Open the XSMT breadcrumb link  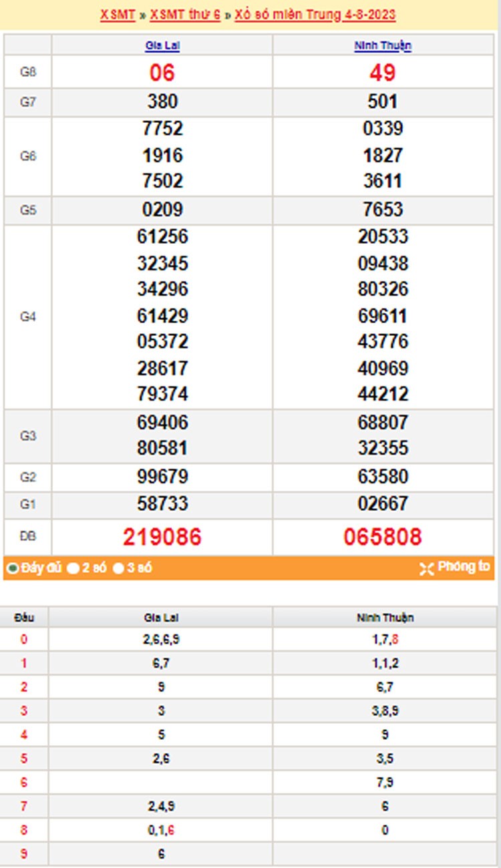point(118,15)
